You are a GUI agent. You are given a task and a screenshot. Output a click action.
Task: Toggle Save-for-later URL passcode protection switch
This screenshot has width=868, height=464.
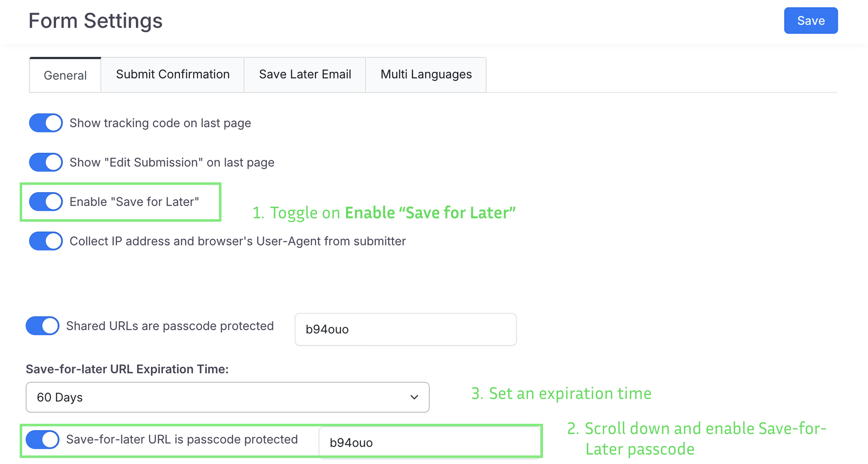point(42,439)
